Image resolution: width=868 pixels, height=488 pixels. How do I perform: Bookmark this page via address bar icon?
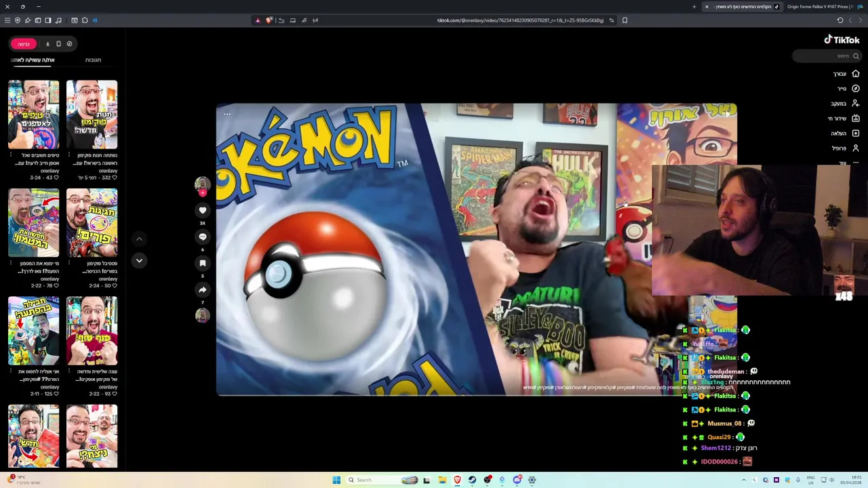[625, 20]
